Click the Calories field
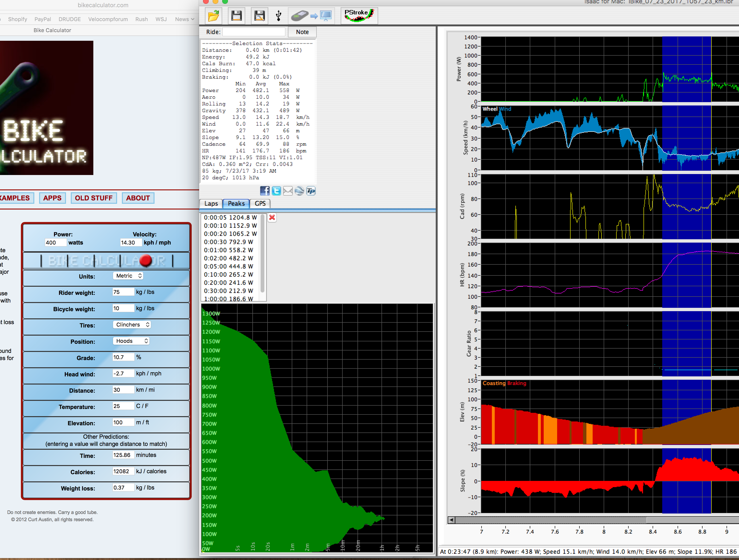 click(123, 471)
